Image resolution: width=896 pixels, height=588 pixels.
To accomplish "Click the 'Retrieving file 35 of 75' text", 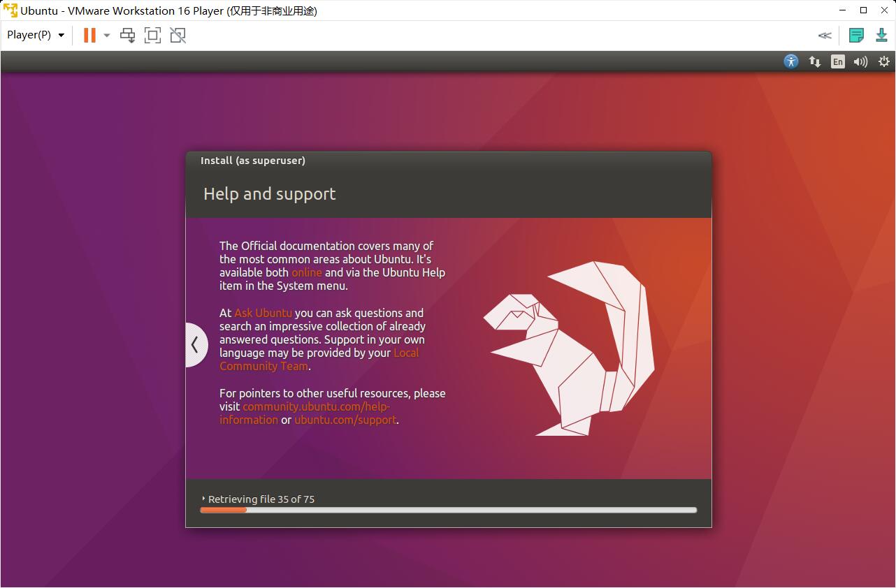I will pyautogui.click(x=261, y=499).
